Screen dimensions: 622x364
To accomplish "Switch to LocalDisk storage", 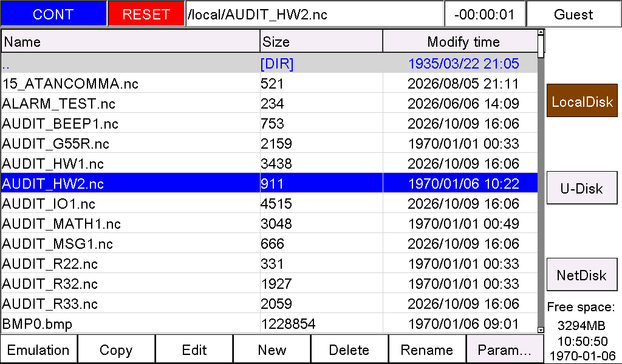I will [x=582, y=101].
